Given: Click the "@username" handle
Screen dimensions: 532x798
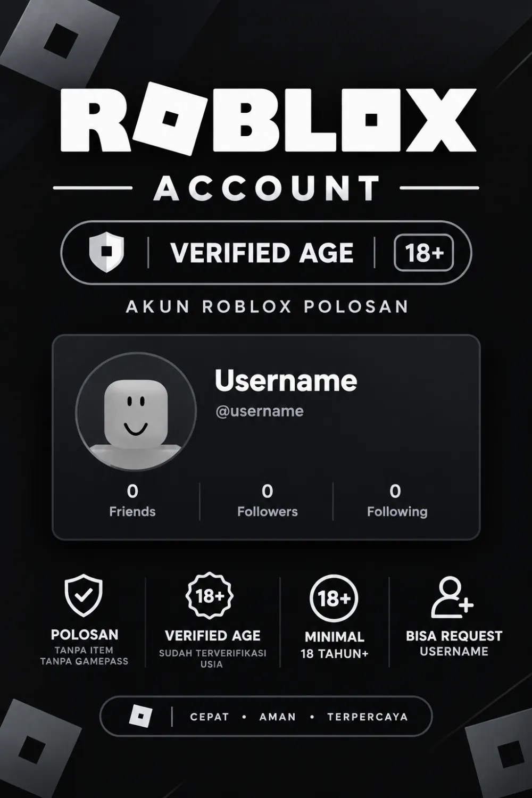Looking at the screenshot, I should click(260, 411).
